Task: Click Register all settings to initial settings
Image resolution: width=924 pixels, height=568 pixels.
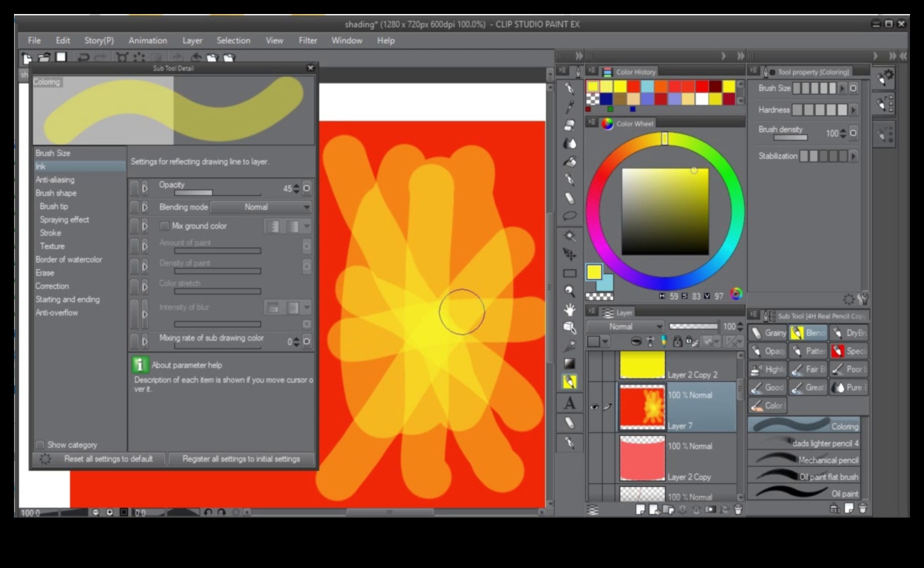Action: click(x=241, y=460)
